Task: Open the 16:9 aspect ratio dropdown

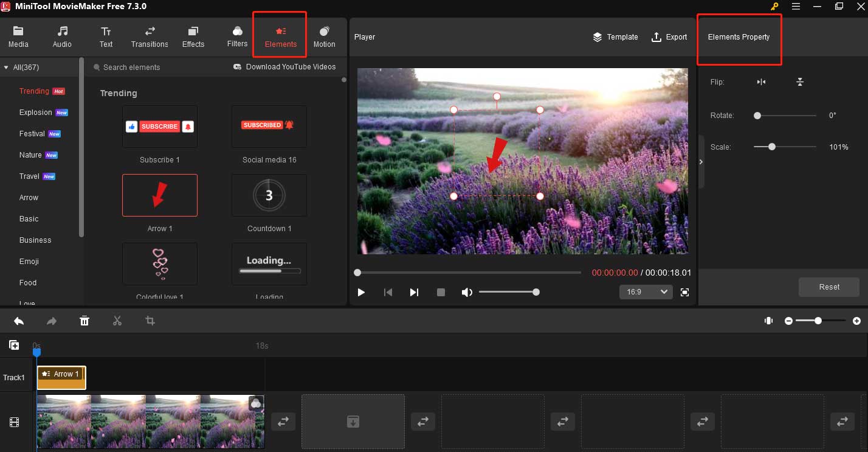Action: tap(646, 292)
